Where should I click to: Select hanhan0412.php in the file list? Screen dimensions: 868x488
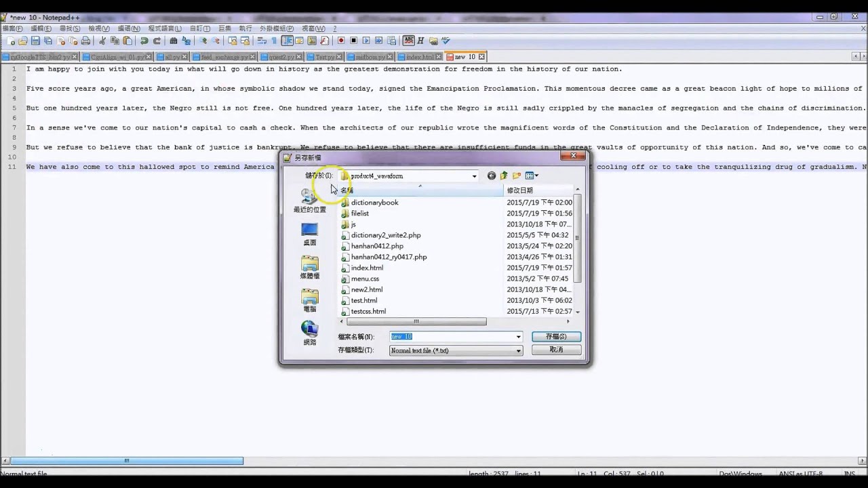[x=377, y=246]
